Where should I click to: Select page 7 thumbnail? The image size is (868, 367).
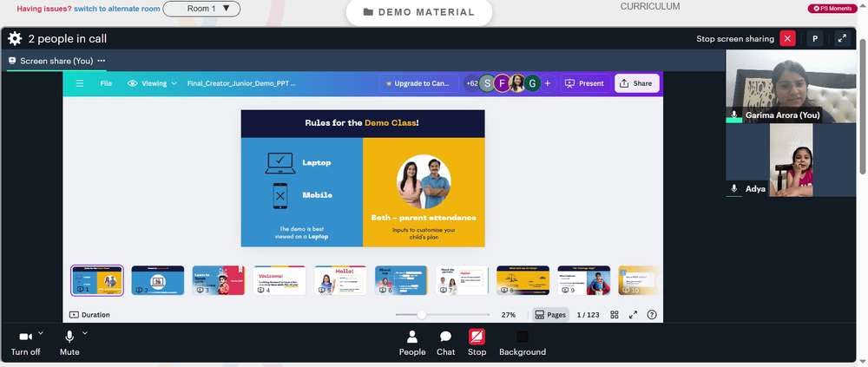coord(463,280)
